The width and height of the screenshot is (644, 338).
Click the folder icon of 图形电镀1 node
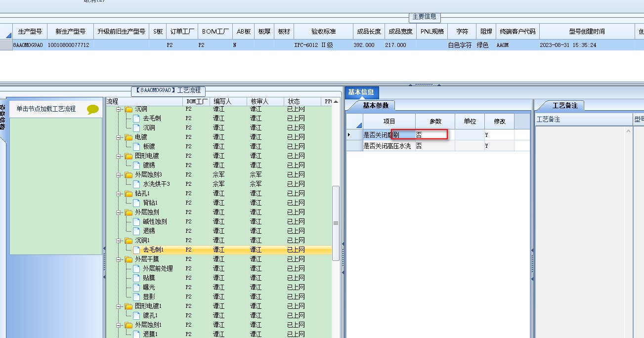pyautogui.click(x=129, y=306)
